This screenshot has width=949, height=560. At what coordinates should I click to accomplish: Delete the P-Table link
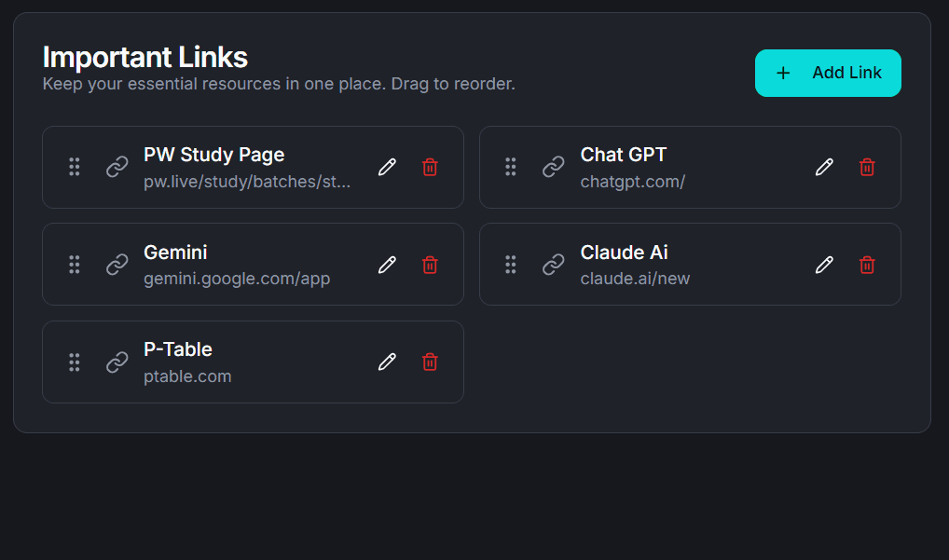point(430,362)
